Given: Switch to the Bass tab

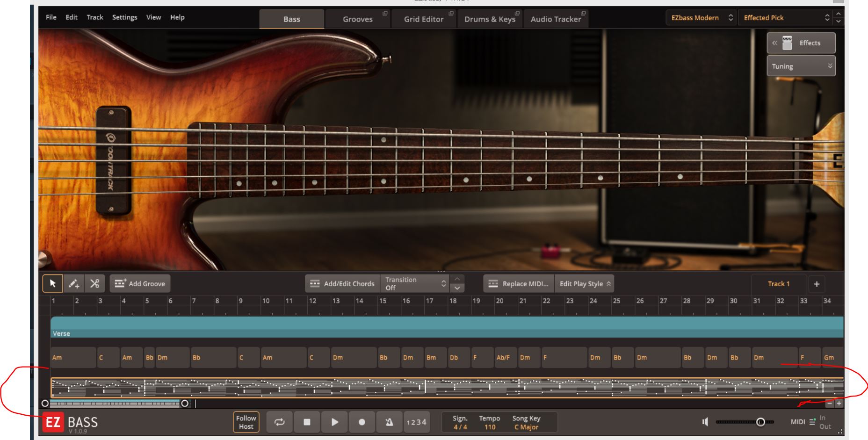Looking at the screenshot, I should (291, 19).
